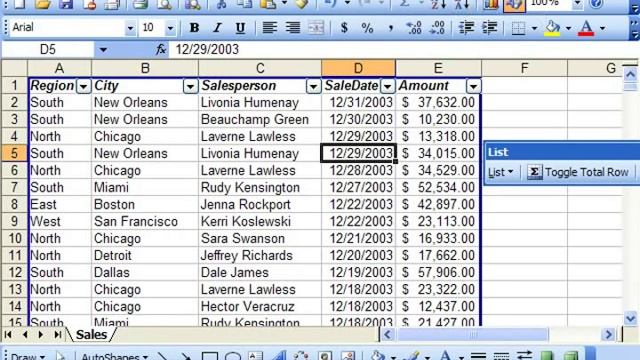Apply Currency Style dollar format
640x360 pixels.
[x=344, y=28]
